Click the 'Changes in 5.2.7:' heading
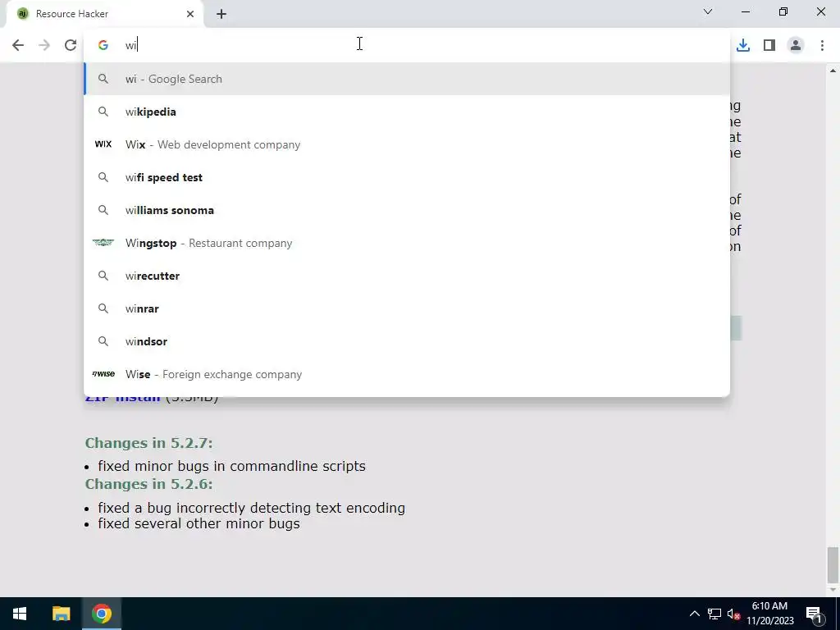The width and height of the screenshot is (840, 630). [148, 443]
